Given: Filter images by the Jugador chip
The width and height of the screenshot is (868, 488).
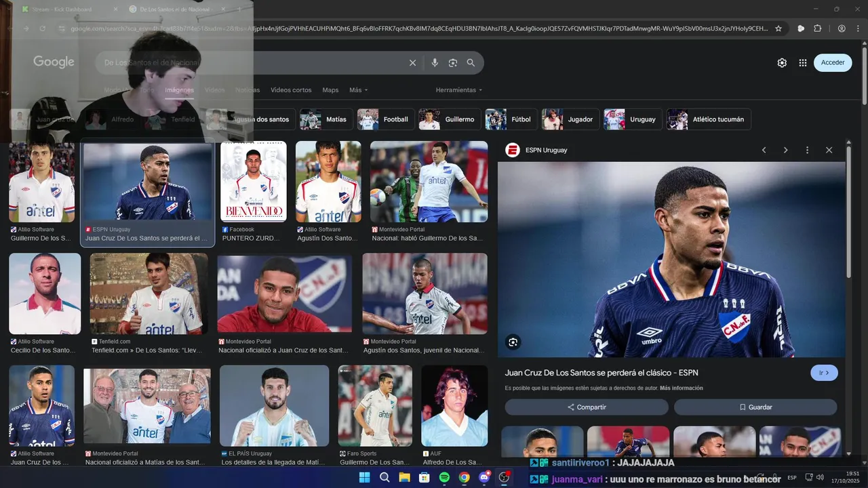Looking at the screenshot, I should tap(571, 119).
